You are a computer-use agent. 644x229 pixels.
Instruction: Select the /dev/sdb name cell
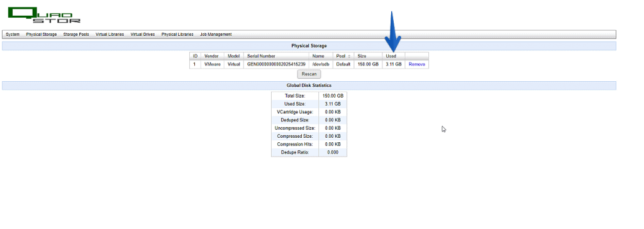(x=321, y=65)
